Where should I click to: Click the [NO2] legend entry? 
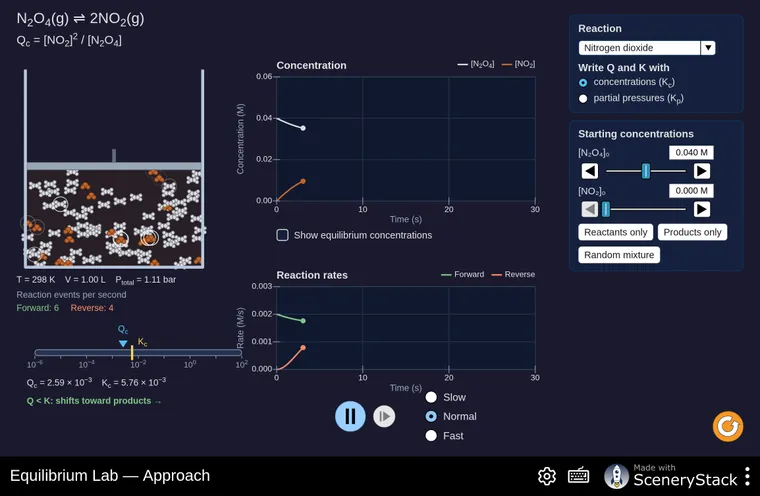coord(519,64)
